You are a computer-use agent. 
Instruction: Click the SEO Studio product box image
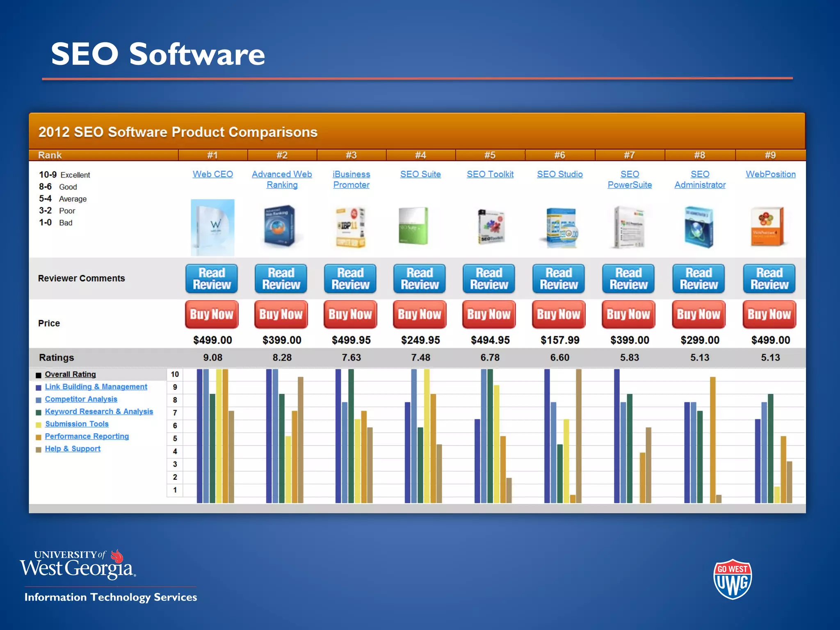click(562, 228)
